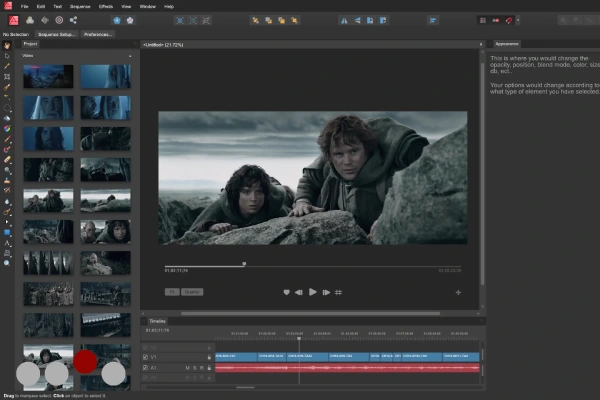Open the Sequence menu
This screenshot has height=400, width=600.
[80, 7]
